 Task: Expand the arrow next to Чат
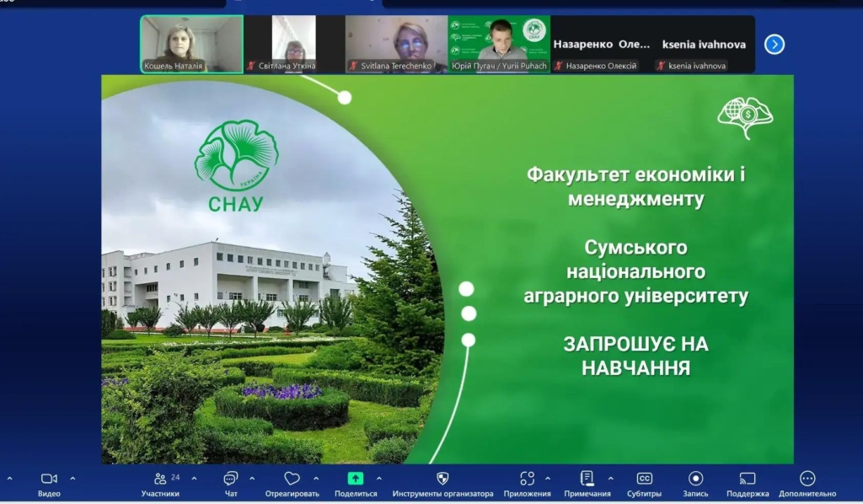coord(251,479)
